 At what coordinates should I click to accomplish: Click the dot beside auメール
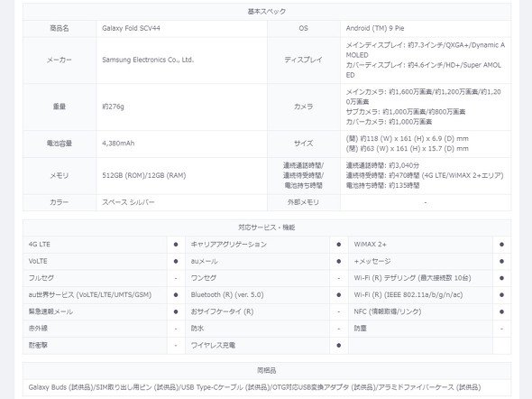pos(339,261)
